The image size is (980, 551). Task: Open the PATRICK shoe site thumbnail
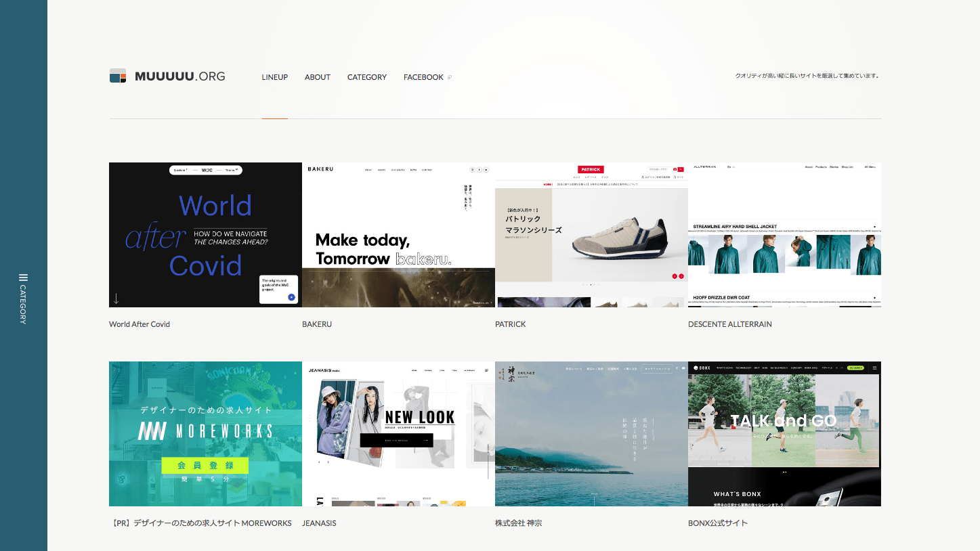click(591, 235)
